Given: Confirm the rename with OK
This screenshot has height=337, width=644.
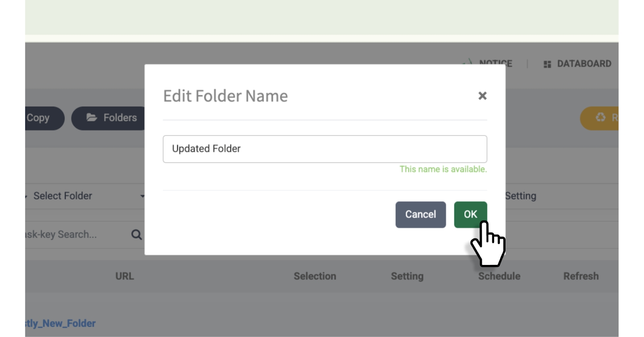Looking at the screenshot, I should click(x=470, y=214).
